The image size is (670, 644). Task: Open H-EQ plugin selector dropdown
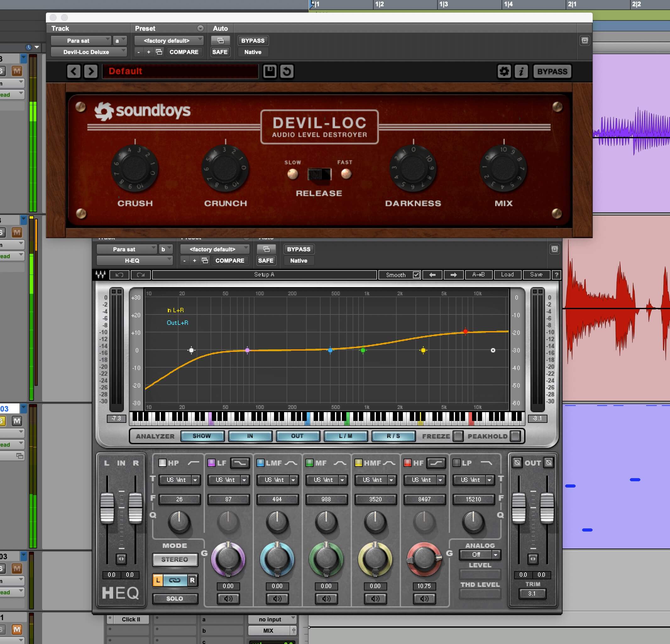[x=135, y=261]
